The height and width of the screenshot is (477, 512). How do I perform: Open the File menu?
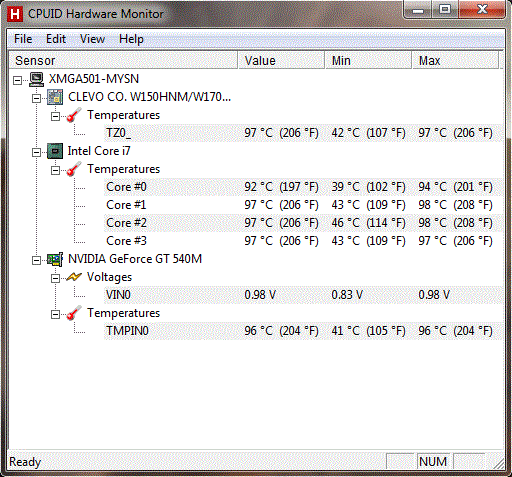tap(23, 39)
